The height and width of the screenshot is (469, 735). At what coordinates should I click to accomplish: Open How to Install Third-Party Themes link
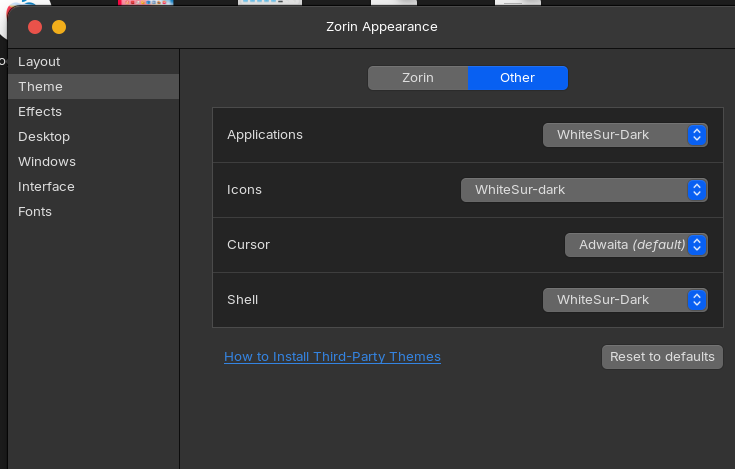(x=332, y=357)
